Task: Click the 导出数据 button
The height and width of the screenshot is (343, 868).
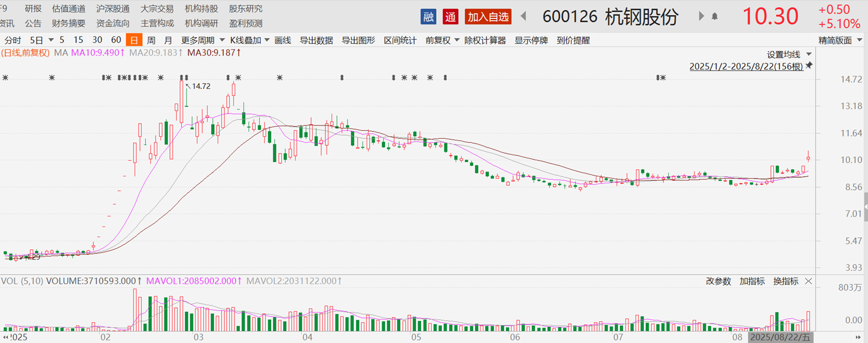Action: click(x=316, y=41)
